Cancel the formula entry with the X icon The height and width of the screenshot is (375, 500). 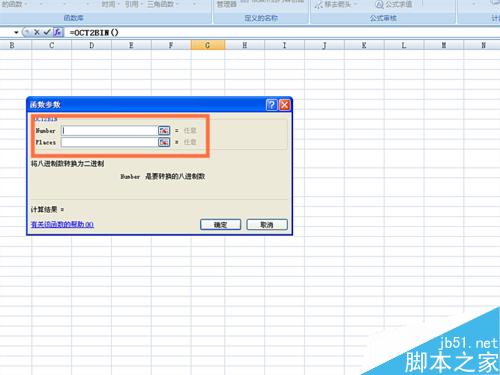36,32
